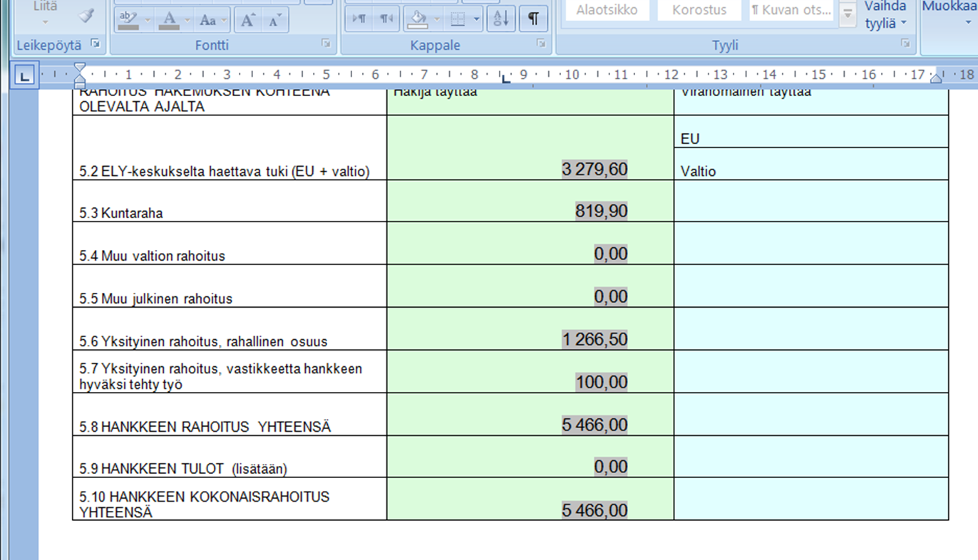Open the Kappale dialog launcher
Image resolution: width=978 pixels, height=560 pixels.
click(x=540, y=44)
